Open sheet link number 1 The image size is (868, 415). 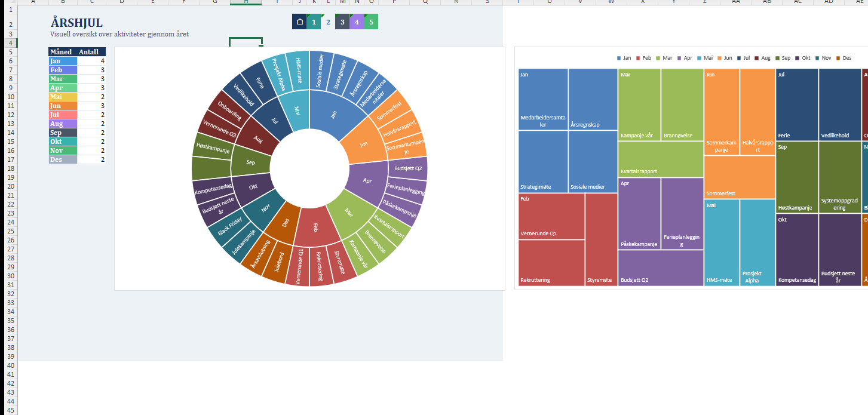[314, 22]
